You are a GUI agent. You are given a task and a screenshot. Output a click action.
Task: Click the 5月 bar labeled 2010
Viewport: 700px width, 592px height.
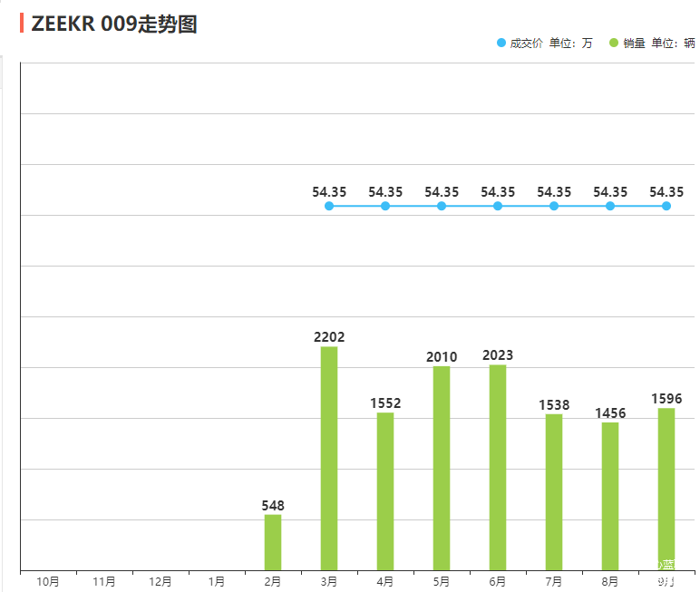pos(442,468)
